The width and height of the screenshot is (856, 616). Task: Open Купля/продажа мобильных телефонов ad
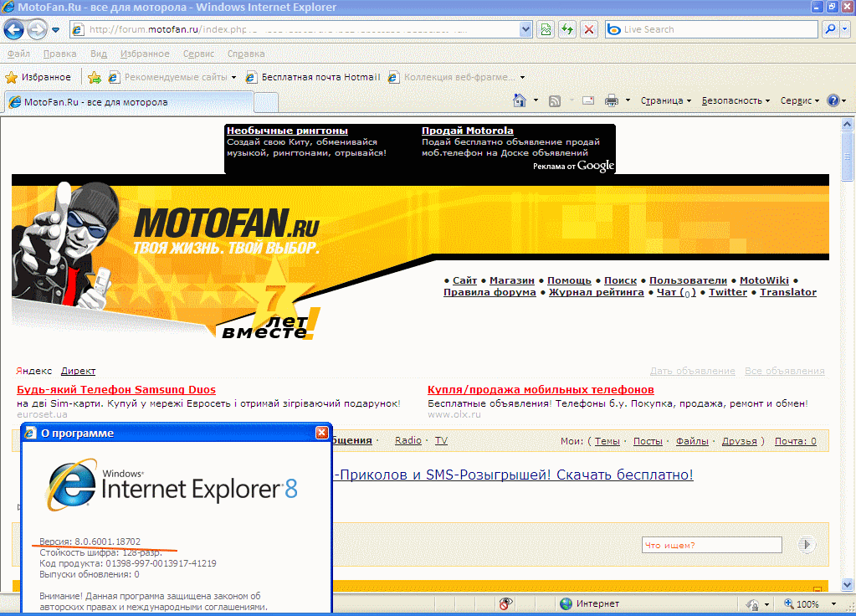(541, 389)
